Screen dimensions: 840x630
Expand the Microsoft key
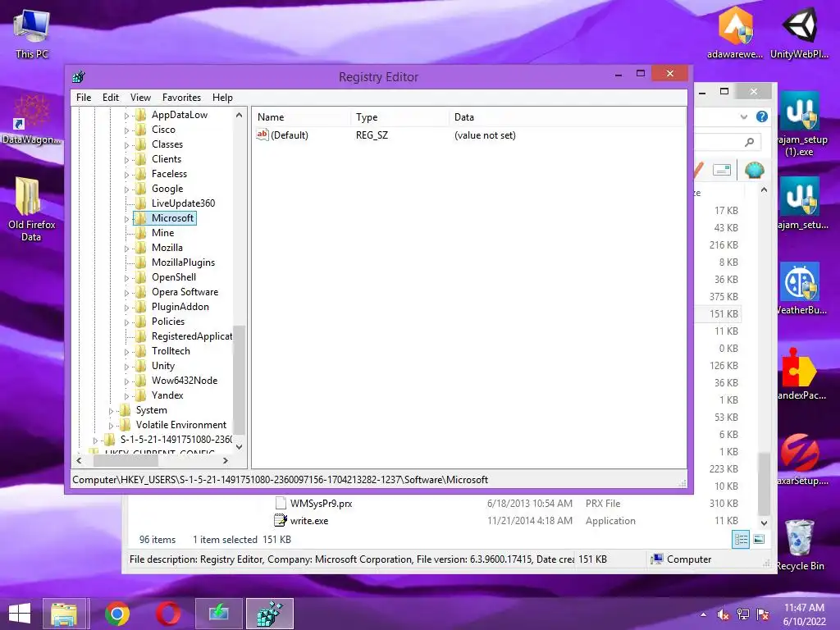[126, 218]
